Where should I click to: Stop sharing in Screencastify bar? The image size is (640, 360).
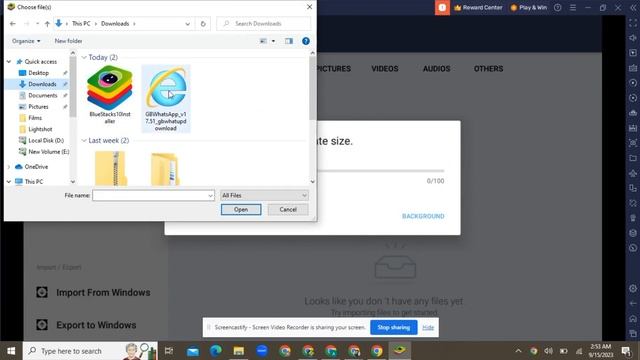393,327
